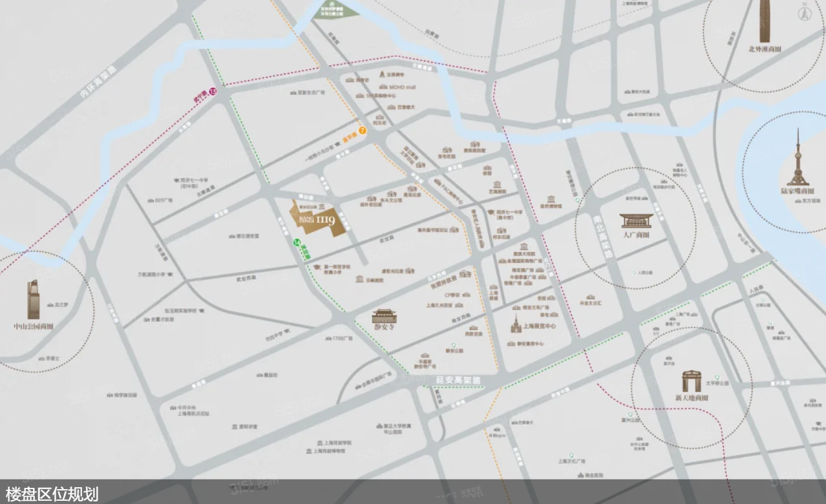Select the 中山公园商圈 tower icon
This screenshot has width=826, height=504.
point(34,300)
